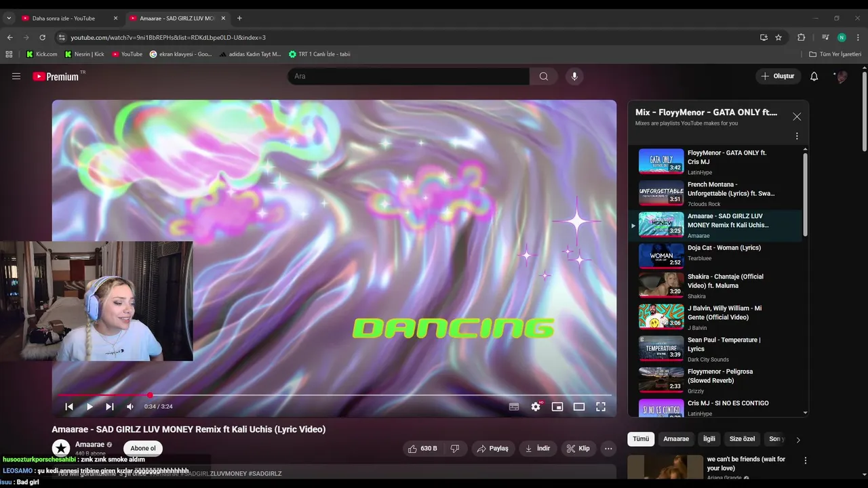
Task: Select the Tümü filter chip
Action: click(x=641, y=439)
